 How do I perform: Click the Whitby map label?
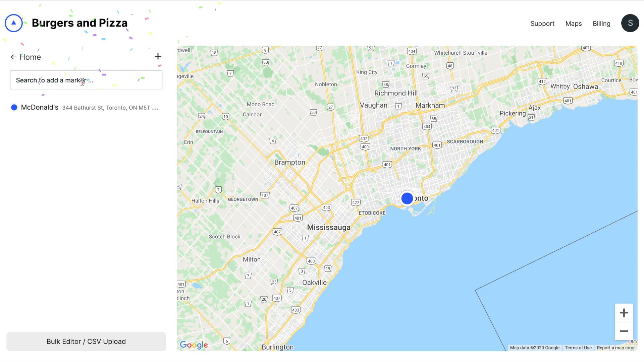pos(560,86)
